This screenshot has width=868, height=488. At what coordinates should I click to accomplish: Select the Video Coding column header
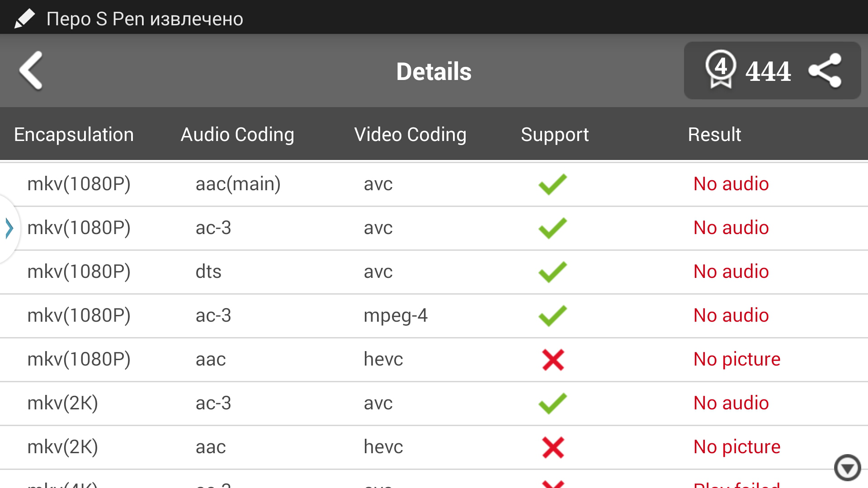410,135
